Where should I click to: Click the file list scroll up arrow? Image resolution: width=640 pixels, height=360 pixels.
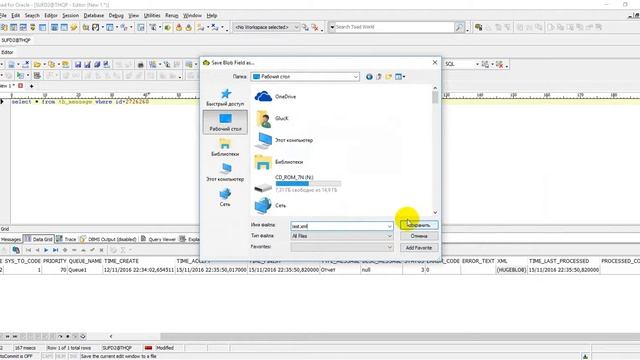(x=435, y=88)
